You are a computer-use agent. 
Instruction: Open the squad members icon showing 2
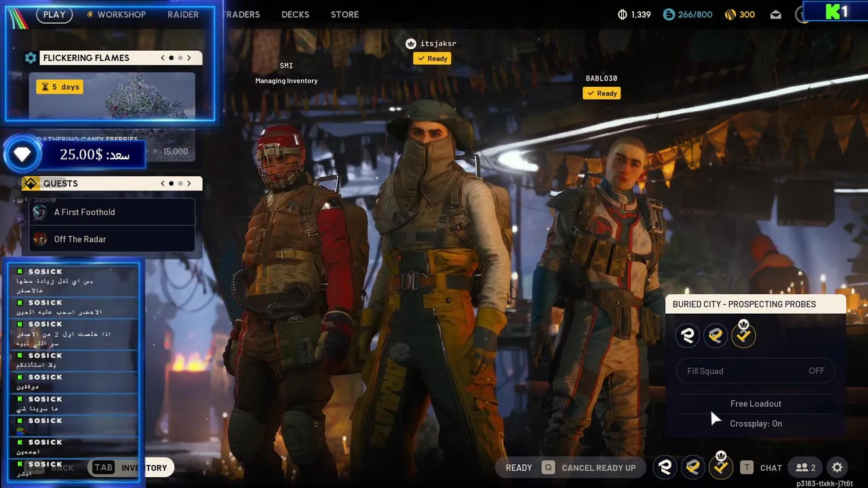(806, 468)
